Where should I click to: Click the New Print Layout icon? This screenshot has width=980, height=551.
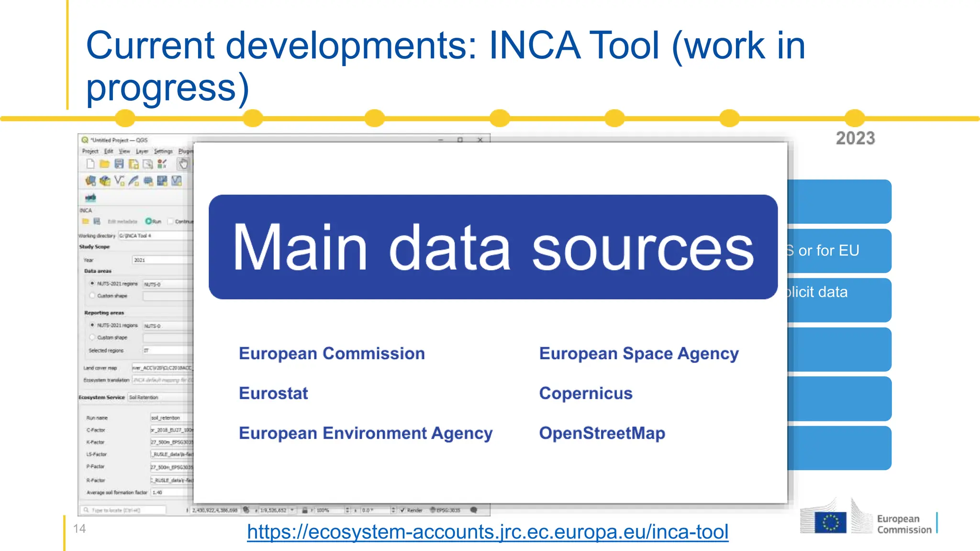click(x=134, y=164)
